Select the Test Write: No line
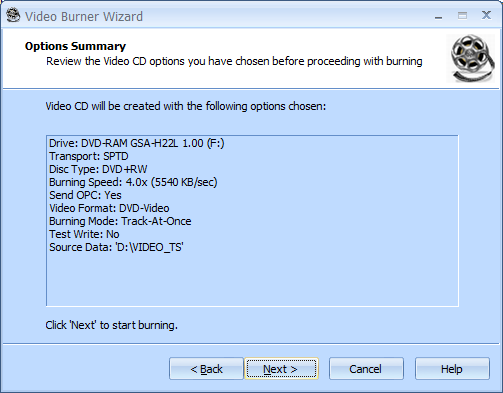Viewport: 503px width, 393px height. (x=84, y=234)
